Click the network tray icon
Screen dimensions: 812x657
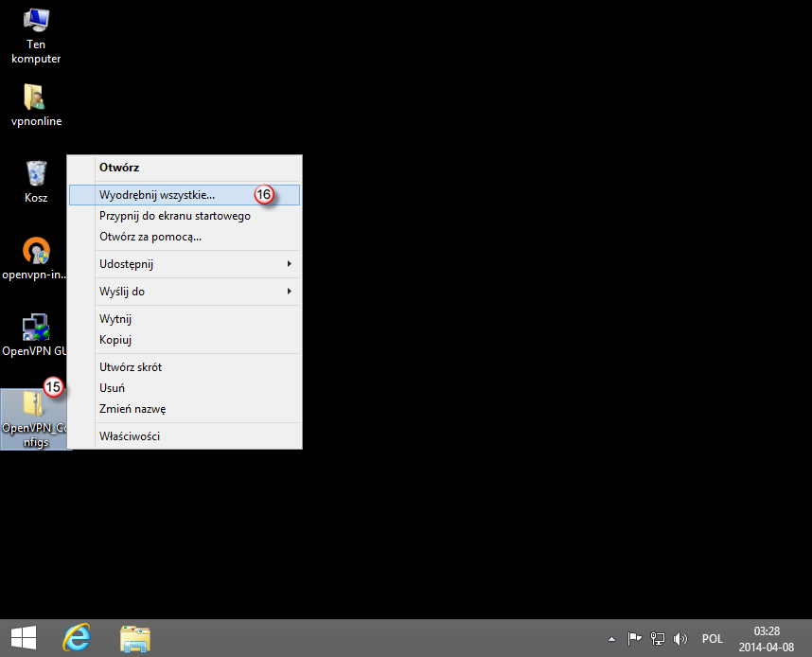pyautogui.click(x=658, y=639)
